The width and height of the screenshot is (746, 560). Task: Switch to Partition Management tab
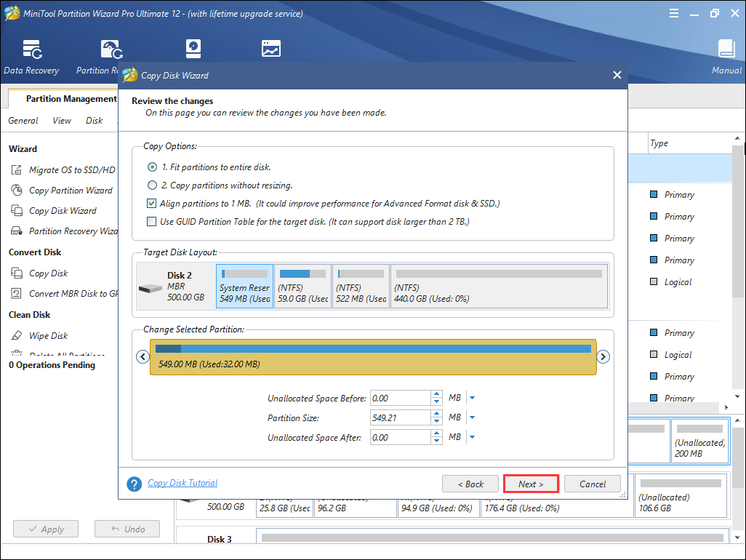click(x=71, y=98)
